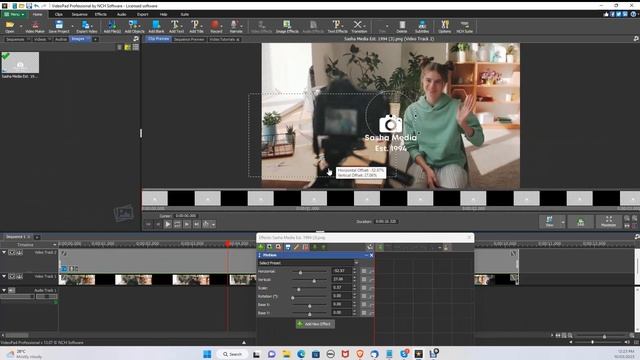640x360 pixels.
Task: Open Text Effects from the toolbar
Action: pyautogui.click(x=337, y=27)
